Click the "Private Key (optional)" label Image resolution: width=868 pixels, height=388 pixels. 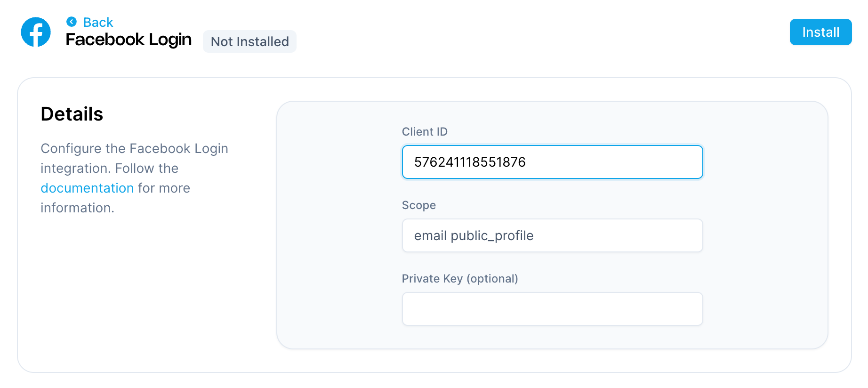click(460, 279)
